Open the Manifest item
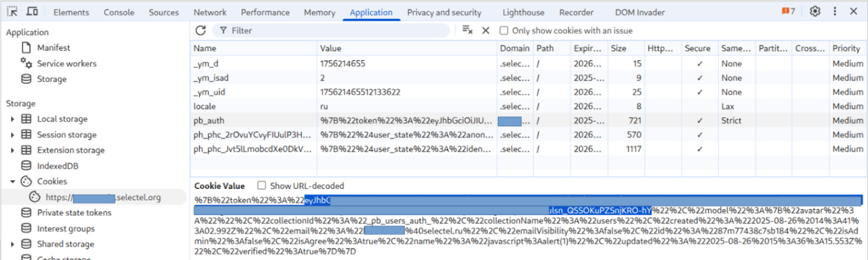 click(54, 48)
